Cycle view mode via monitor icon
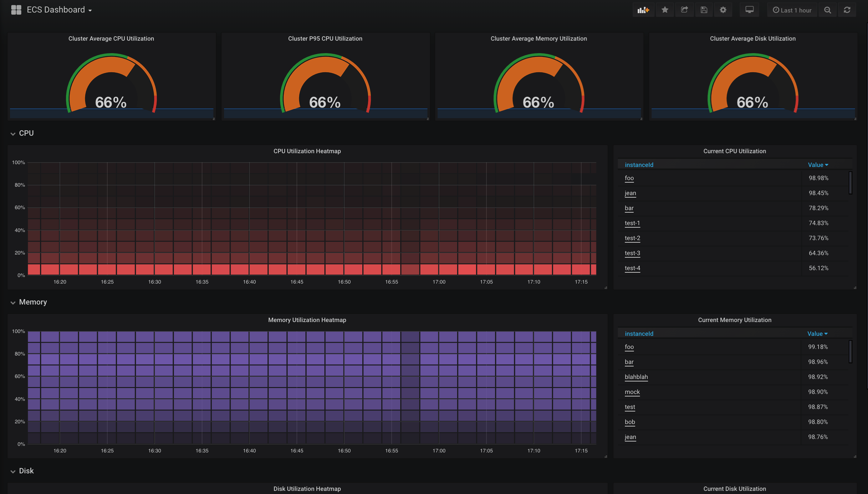This screenshot has height=494, width=868. (749, 10)
